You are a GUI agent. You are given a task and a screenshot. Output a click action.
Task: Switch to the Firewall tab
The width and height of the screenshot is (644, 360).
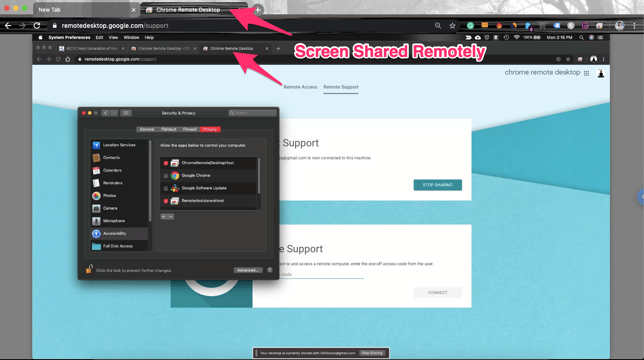[x=190, y=129]
